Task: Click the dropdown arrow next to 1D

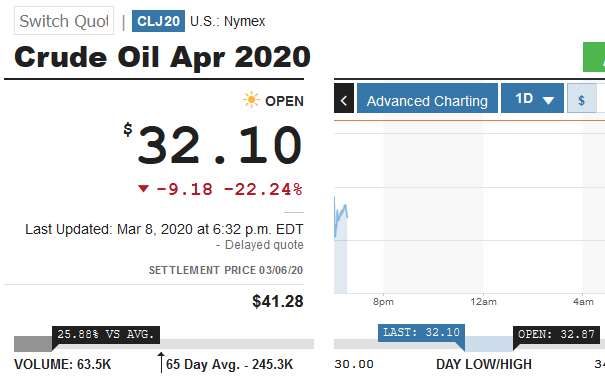Action: pos(548,101)
